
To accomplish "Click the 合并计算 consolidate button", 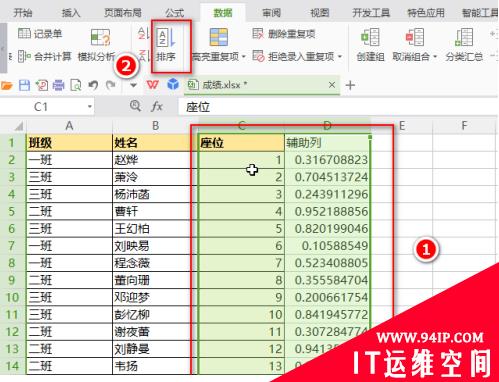I will pos(44,56).
